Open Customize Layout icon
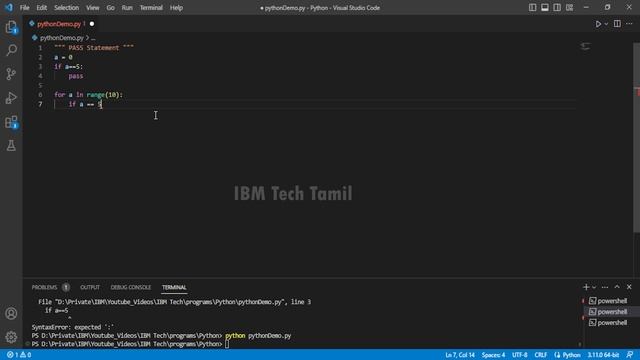The height and width of the screenshot is (360, 640). pyautogui.click(x=569, y=7)
